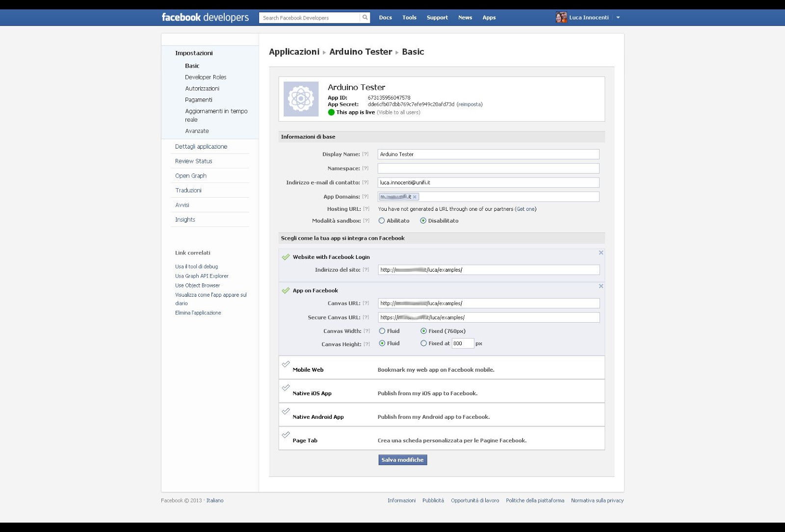Collapse the App on Facebook section
This screenshot has height=532, width=785.
pyautogui.click(x=601, y=286)
